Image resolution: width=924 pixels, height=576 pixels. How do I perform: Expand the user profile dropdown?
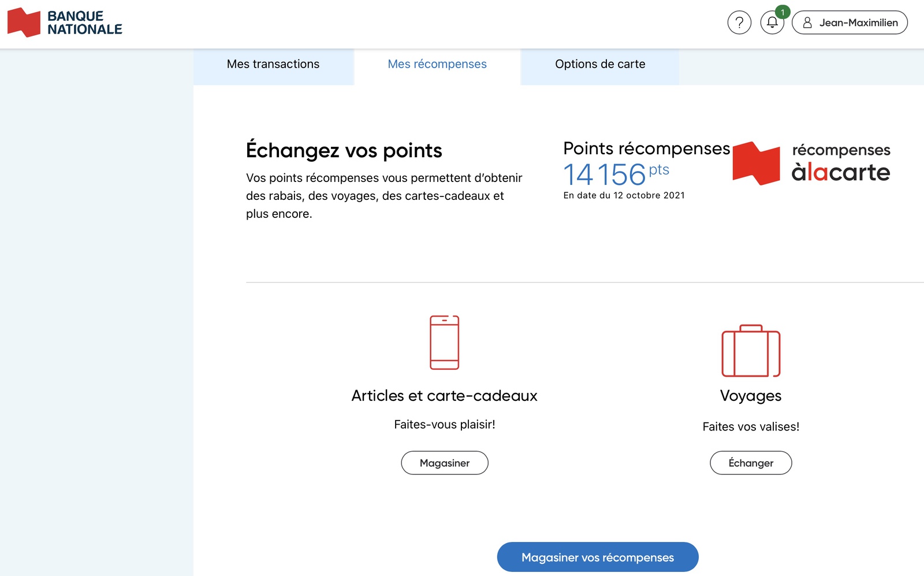(x=850, y=23)
